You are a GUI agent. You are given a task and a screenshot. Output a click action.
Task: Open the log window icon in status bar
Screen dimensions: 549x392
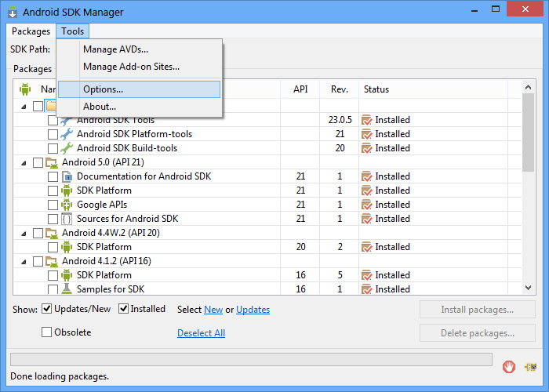pos(530,367)
